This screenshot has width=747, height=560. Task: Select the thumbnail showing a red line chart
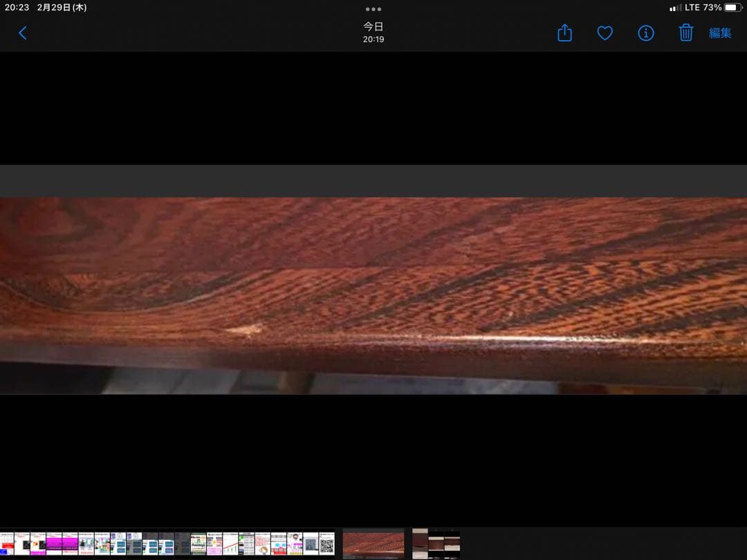tap(230, 543)
